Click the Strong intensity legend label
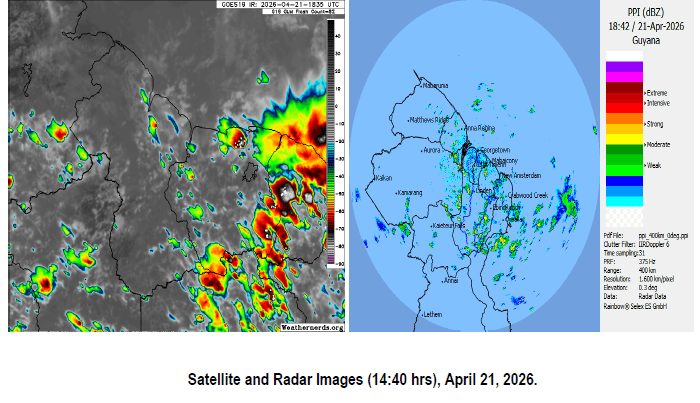The width and height of the screenshot is (700, 403). (656, 124)
